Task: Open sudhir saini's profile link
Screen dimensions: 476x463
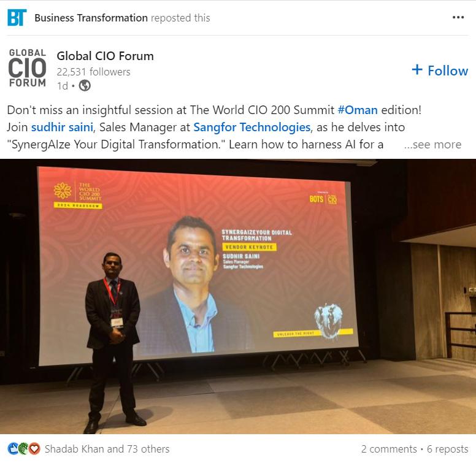Action: [62, 127]
